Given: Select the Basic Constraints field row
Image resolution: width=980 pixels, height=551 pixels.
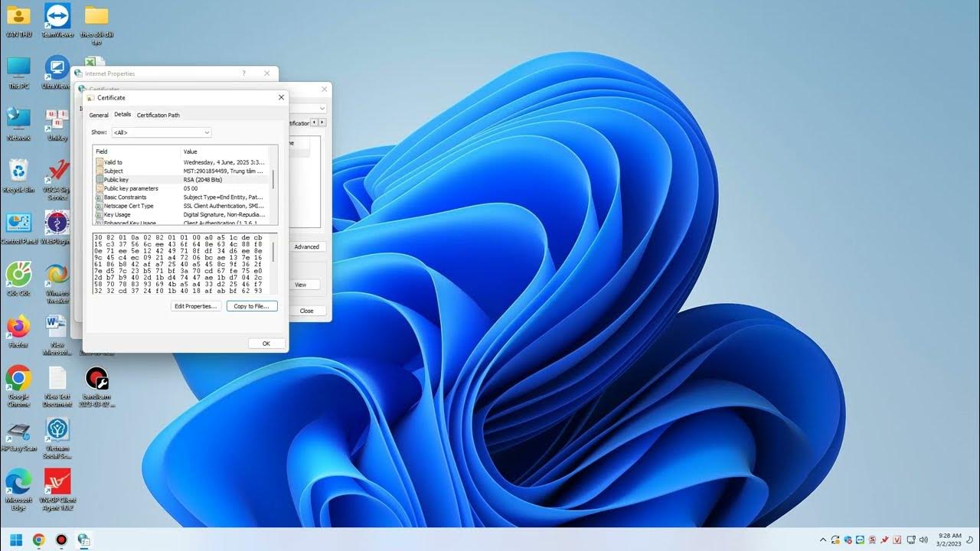Looking at the screenshot, I should [x=181, y=197].
